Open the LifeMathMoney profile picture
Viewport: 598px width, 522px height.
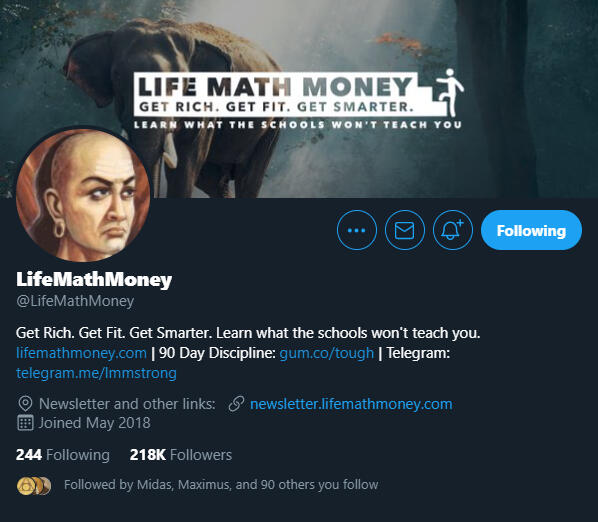point(83,195)
